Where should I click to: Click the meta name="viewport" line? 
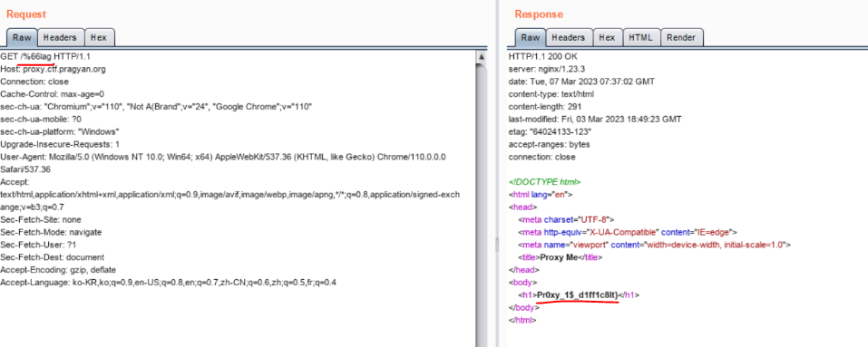pos(655,245)
